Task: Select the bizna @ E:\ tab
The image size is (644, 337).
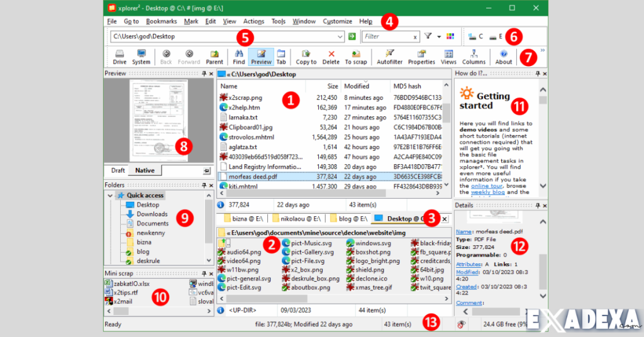Action: pos(243,219)
